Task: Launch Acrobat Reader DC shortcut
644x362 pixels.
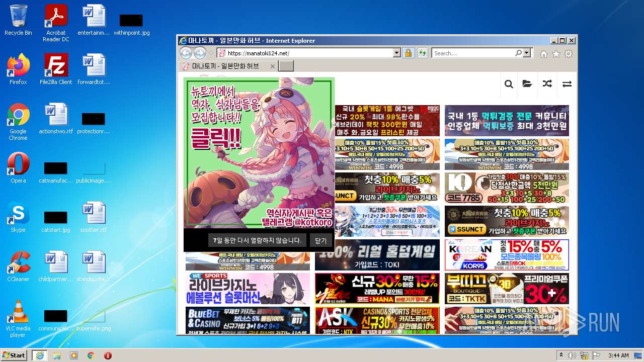Action: tap(56, 23)
